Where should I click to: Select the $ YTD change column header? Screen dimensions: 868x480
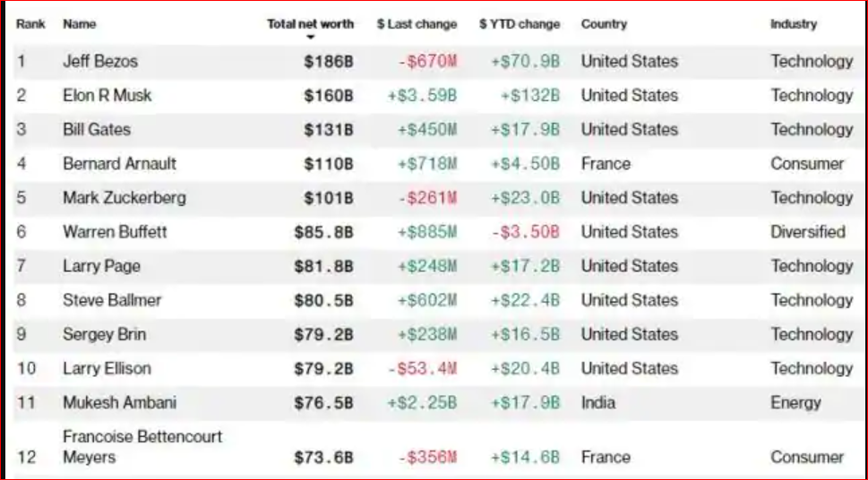click(x=519, y=24)
